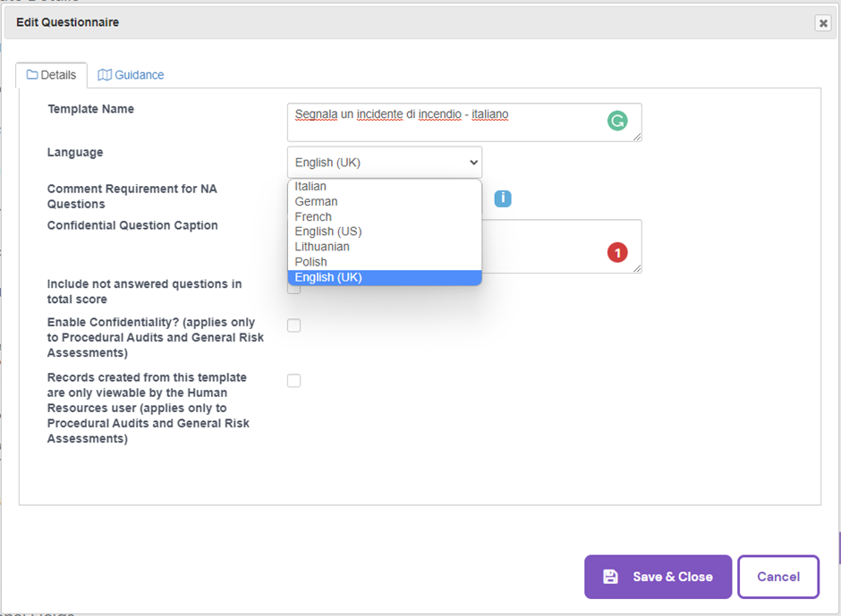Open the Details tab
Screen dimensions: 841x616
pos(51,75)
